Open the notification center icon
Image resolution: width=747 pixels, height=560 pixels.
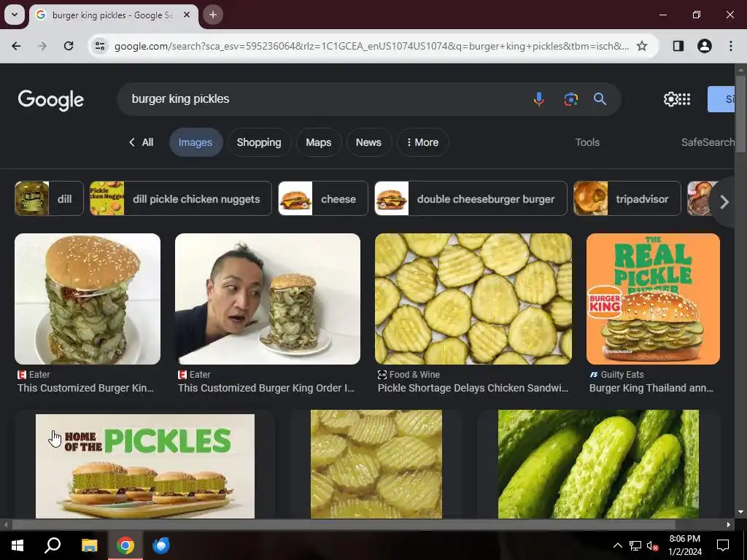point(723,545)
